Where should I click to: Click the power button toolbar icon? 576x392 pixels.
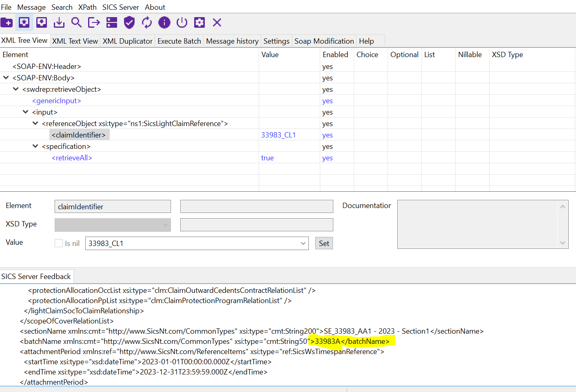click(182, 22)
